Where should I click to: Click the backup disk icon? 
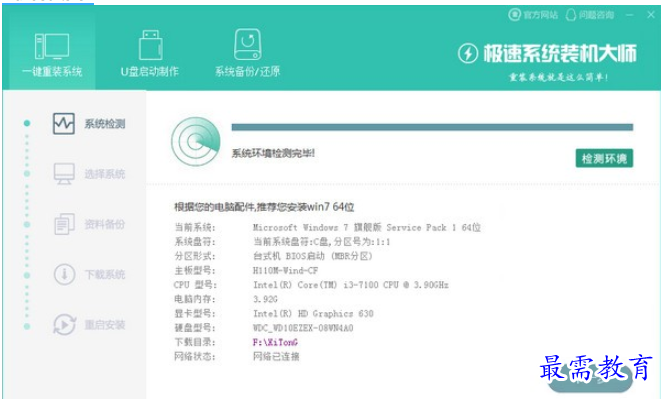click(x=248, y=44)
